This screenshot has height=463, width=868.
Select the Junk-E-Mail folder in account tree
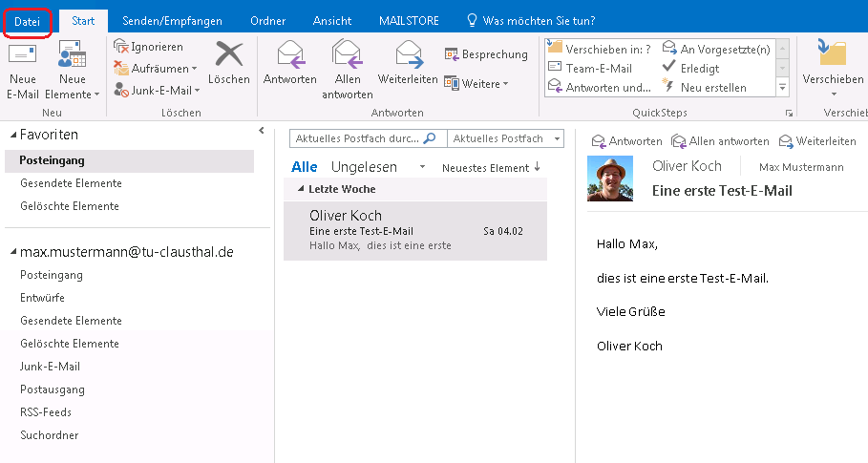point(50,367)
